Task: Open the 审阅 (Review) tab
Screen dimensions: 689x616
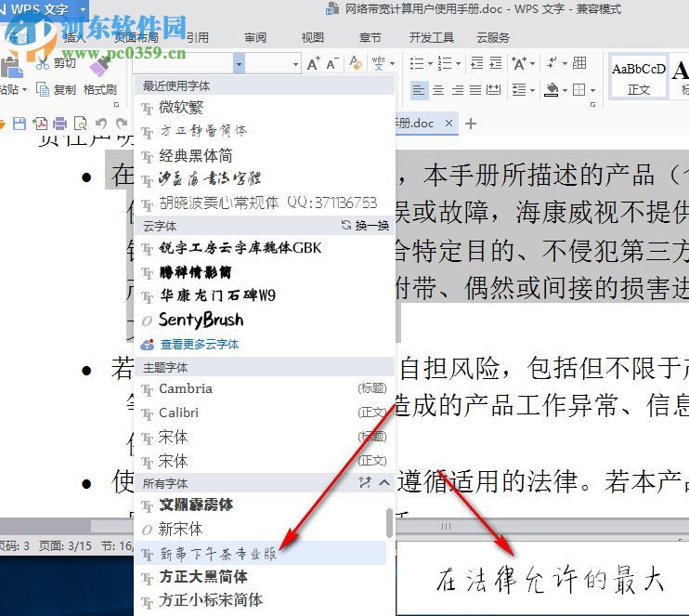Action: coord(255,38)
